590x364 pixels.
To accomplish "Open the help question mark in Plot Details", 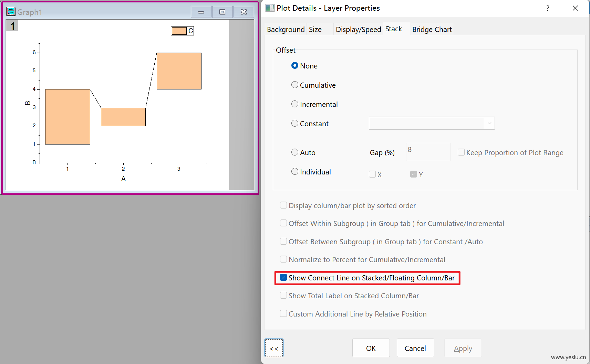I will pos(548,8).
